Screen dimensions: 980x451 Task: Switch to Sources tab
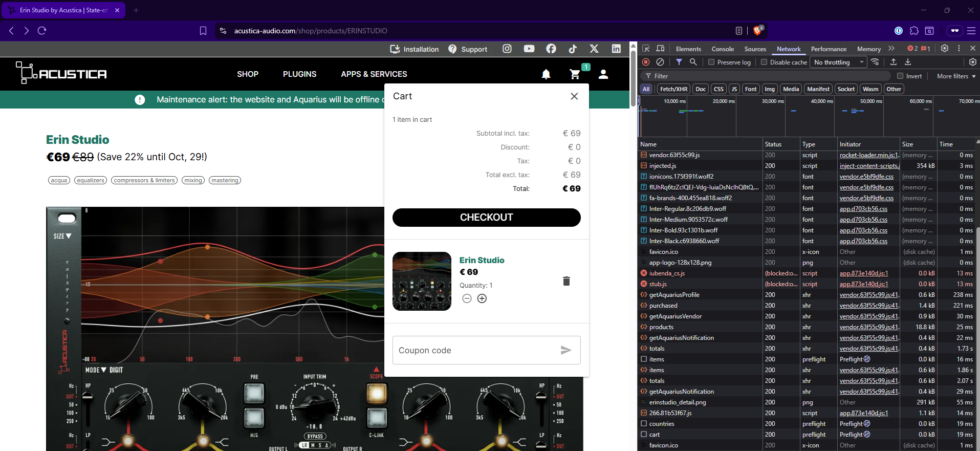[x=755, y=49]
